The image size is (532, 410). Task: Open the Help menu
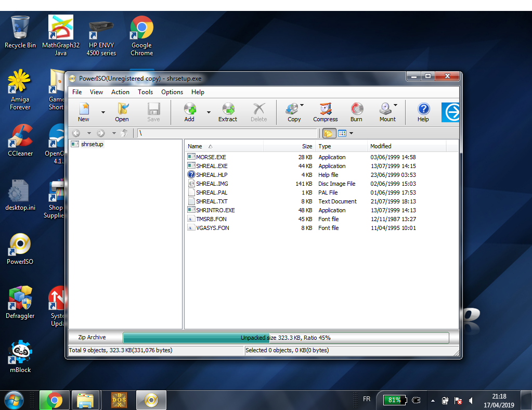198,92
